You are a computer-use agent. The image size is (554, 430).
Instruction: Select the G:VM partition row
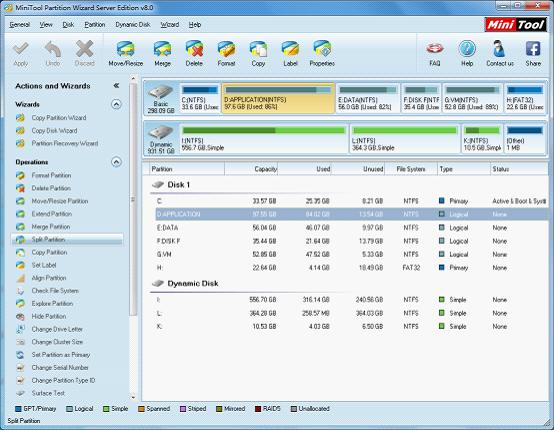(x=352, y=254)
